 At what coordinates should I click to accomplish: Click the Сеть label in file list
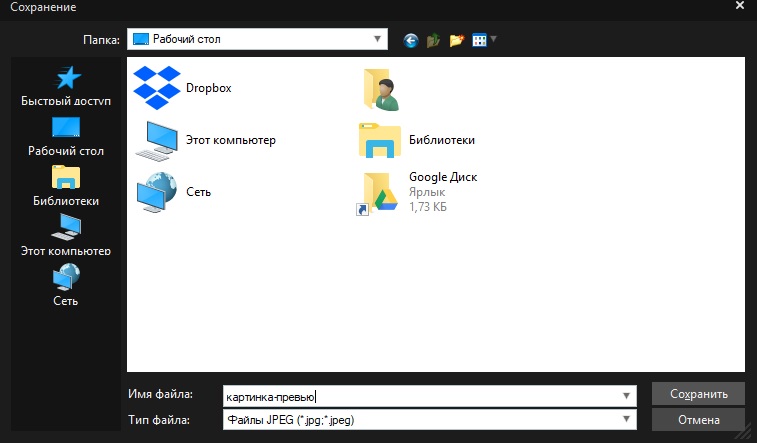coord(198,192)
